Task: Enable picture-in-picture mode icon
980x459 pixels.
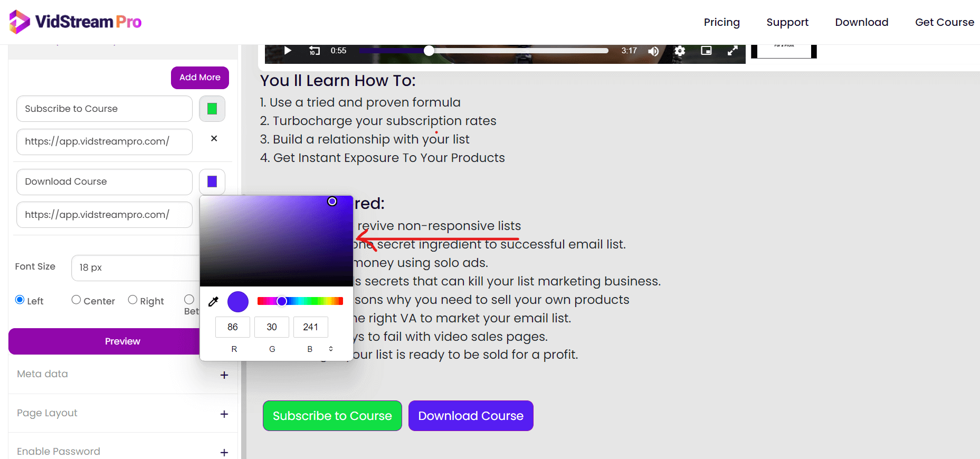Action: (706, 51)
